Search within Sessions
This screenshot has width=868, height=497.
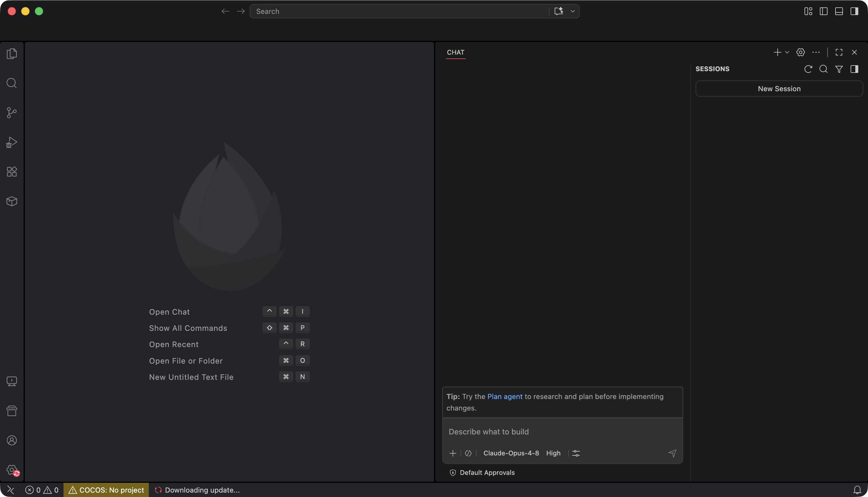click(823, 69)
